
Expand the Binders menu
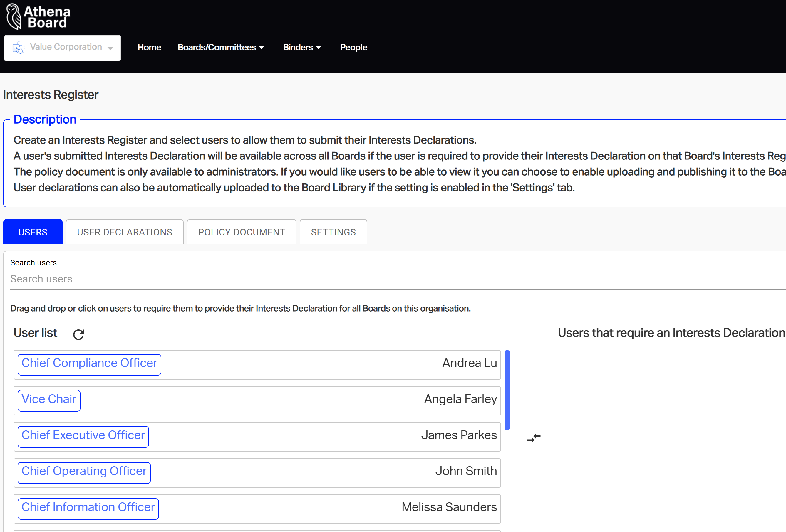pos(302,47)
